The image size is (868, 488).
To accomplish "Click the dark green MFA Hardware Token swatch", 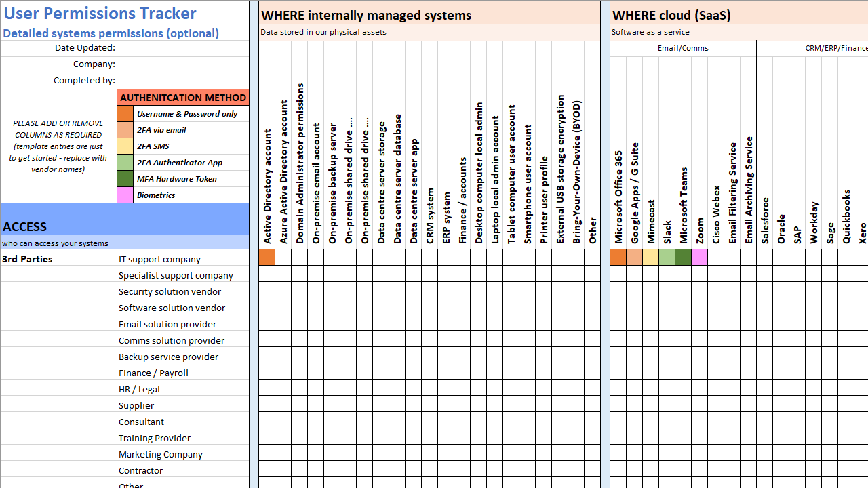I will click(125, 179).
